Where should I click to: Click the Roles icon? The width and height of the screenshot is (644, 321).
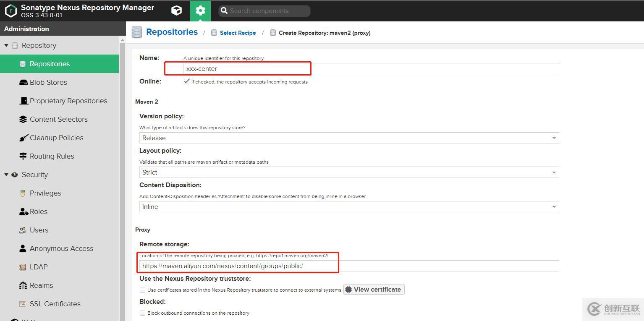pos(24,211)
